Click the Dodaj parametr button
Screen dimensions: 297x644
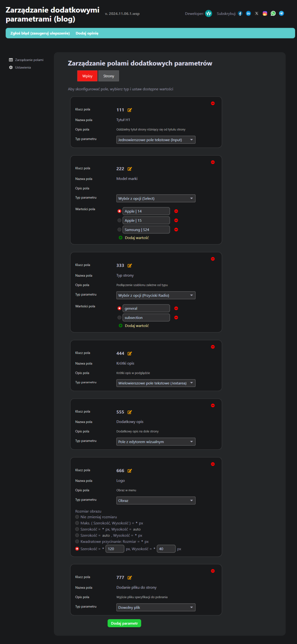coord(124,623)
